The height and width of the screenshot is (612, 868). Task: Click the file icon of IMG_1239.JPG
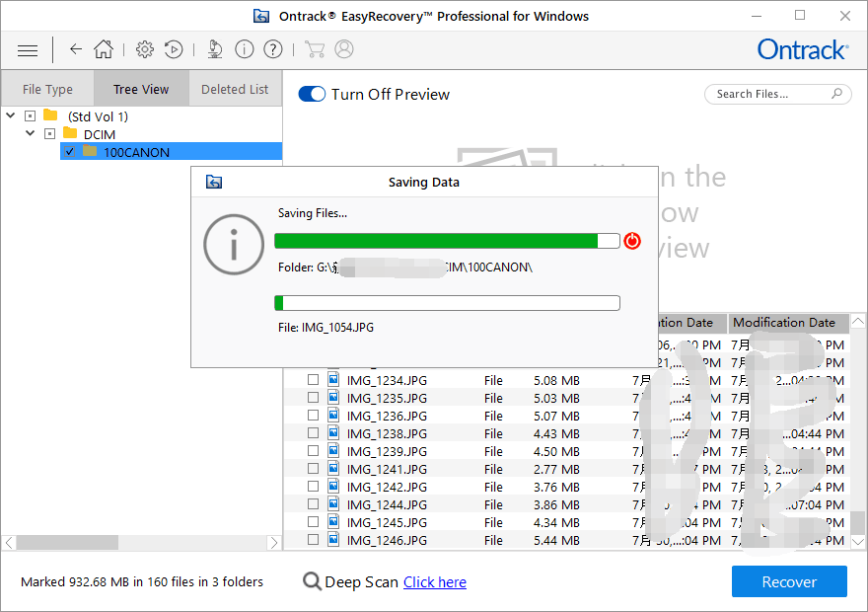[x=333, y=450]
